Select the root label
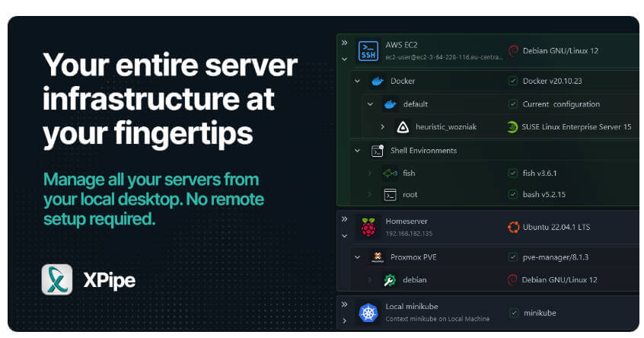 [410, 195]
